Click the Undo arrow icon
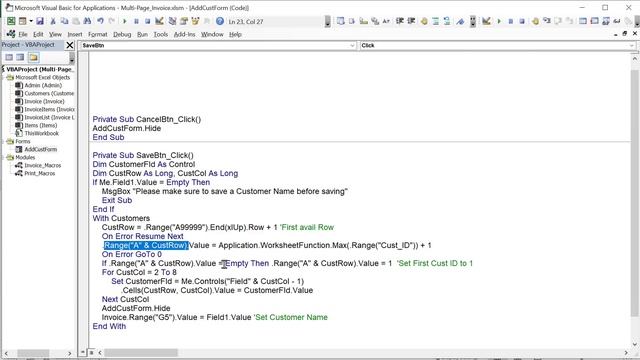 [100, 21]
